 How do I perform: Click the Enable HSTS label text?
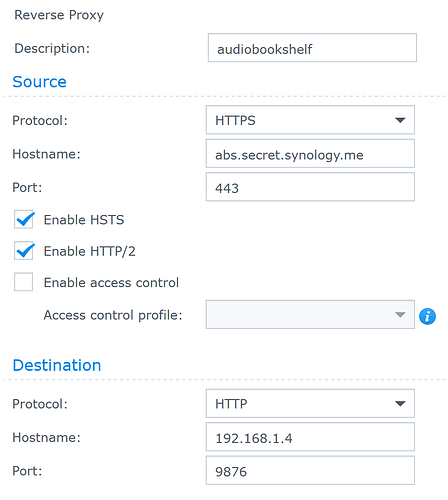[84, 220]
